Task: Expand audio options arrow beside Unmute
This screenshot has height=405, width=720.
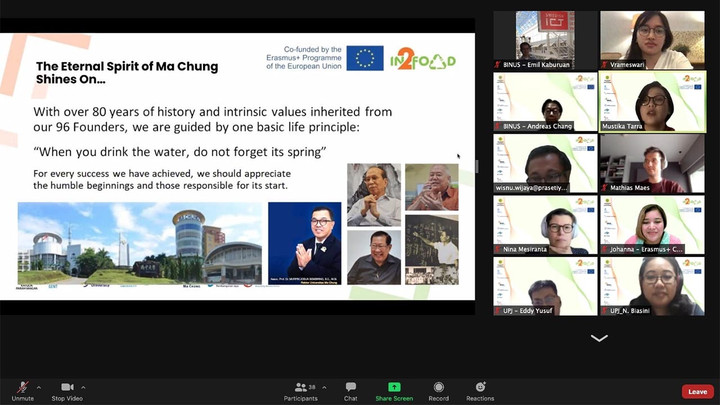Action: click(x=39, y=387)
